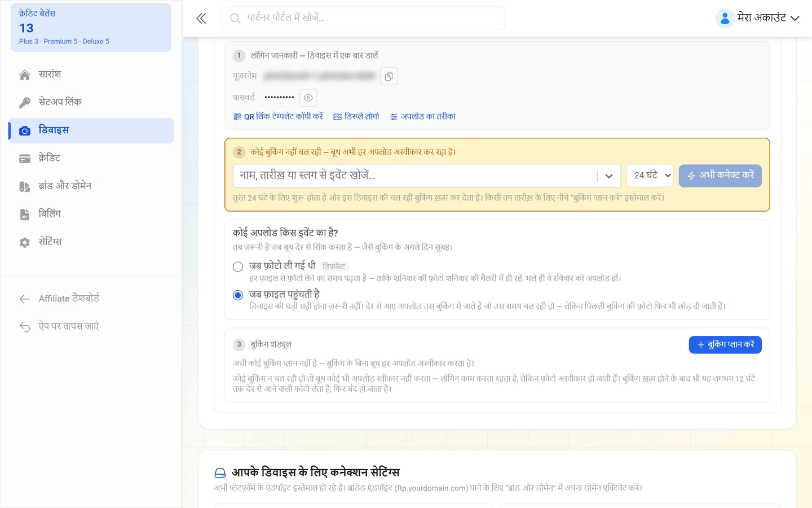This screenshot has height=508, width=812.
Task: Click the QR लिंक टेम्पलेट कॉपी करें link
Action: (x=278, y=117)
